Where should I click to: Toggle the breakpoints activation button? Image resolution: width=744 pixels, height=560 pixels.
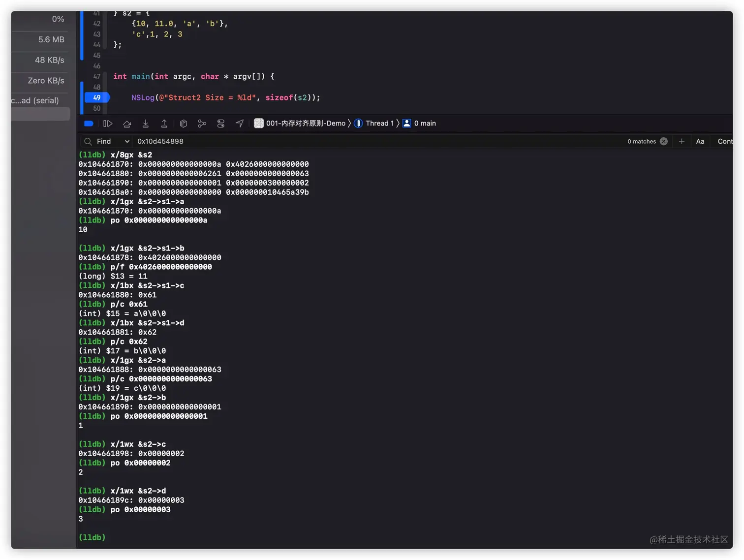pos(89,124)
